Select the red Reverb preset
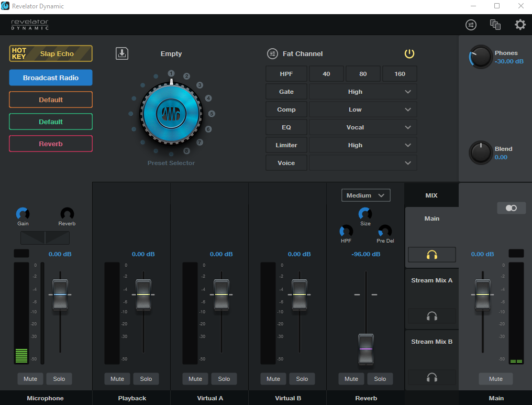This screenshot has height=405, width=532. tap(51, 144)
